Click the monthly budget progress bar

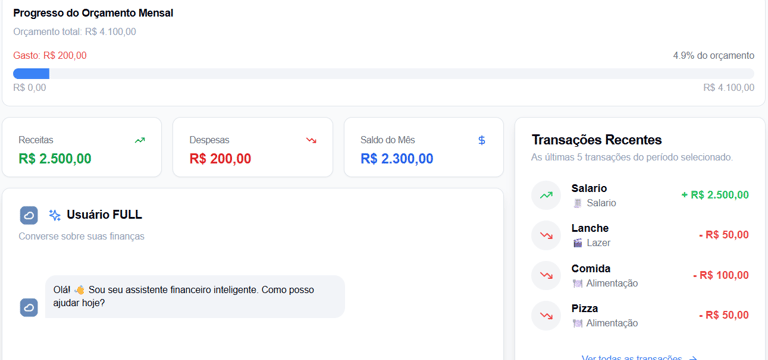(384, 73)
